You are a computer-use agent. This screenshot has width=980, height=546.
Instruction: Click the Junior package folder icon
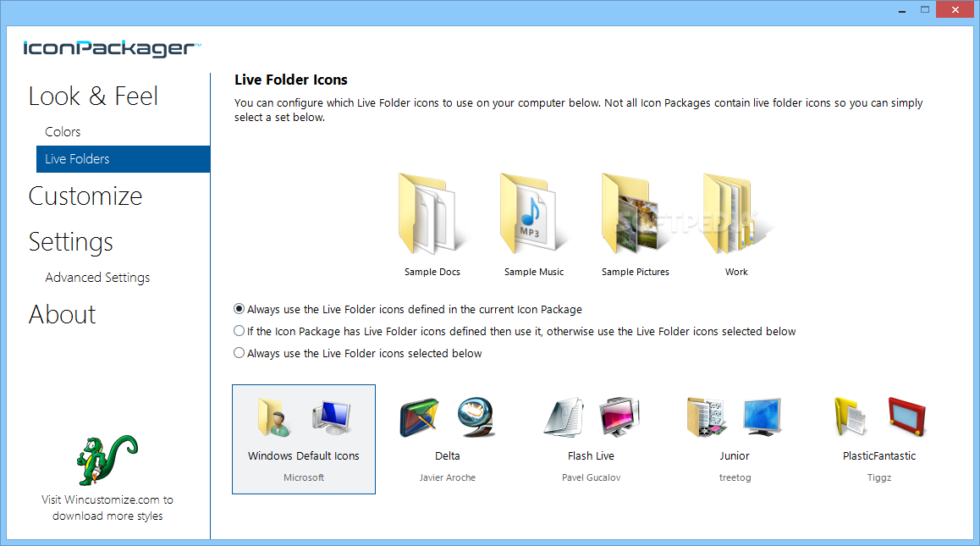(707, 417)
